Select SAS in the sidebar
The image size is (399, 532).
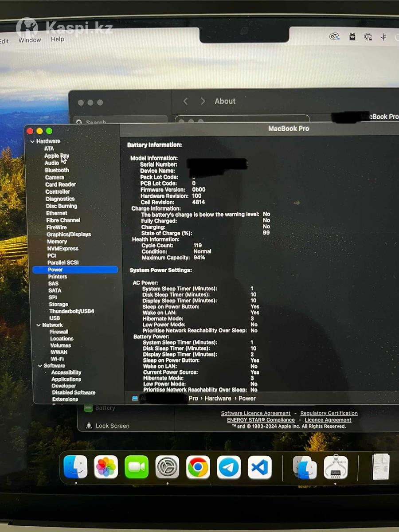[x=53, y=284]
